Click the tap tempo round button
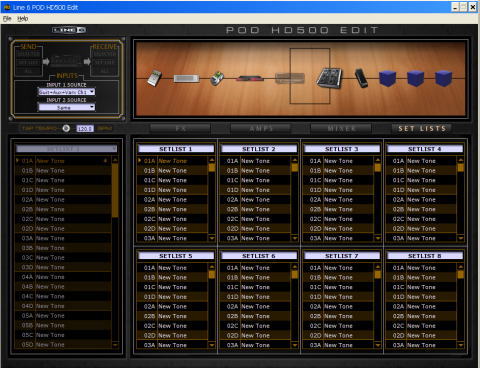480x368 pixels. (x=66, y=128)
